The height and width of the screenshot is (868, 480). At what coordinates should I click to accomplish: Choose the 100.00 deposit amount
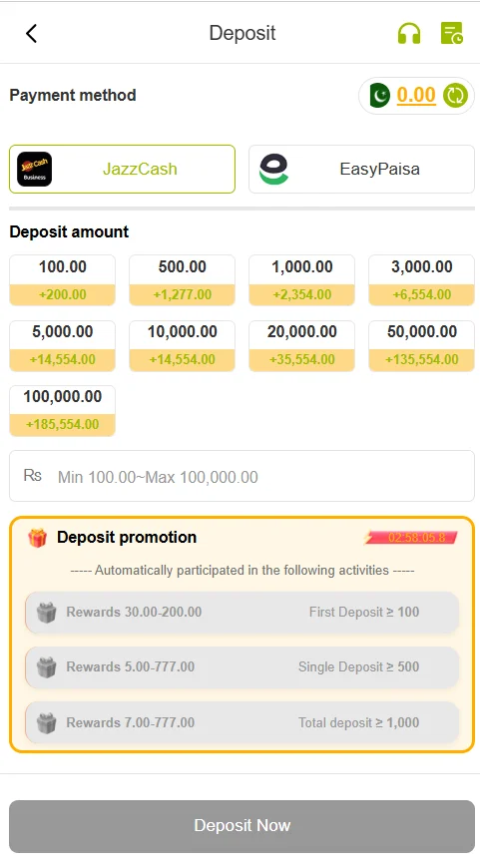click(x=63, y=280)
